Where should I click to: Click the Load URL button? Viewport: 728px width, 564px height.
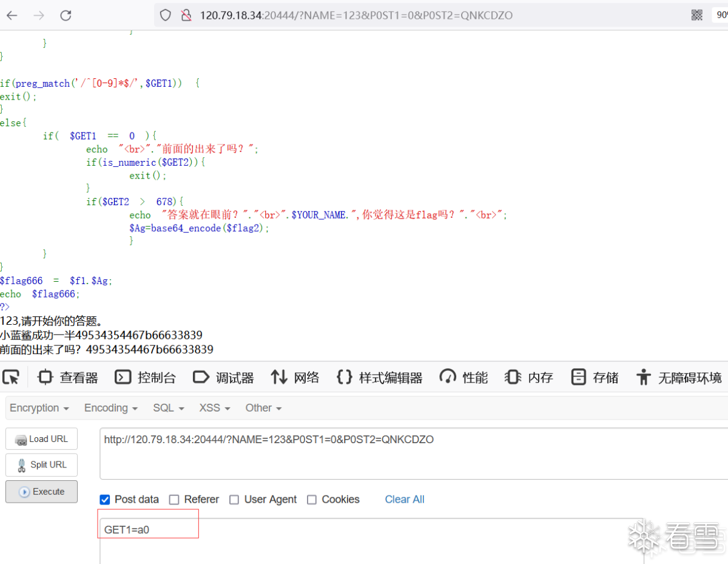coord(41,439)
